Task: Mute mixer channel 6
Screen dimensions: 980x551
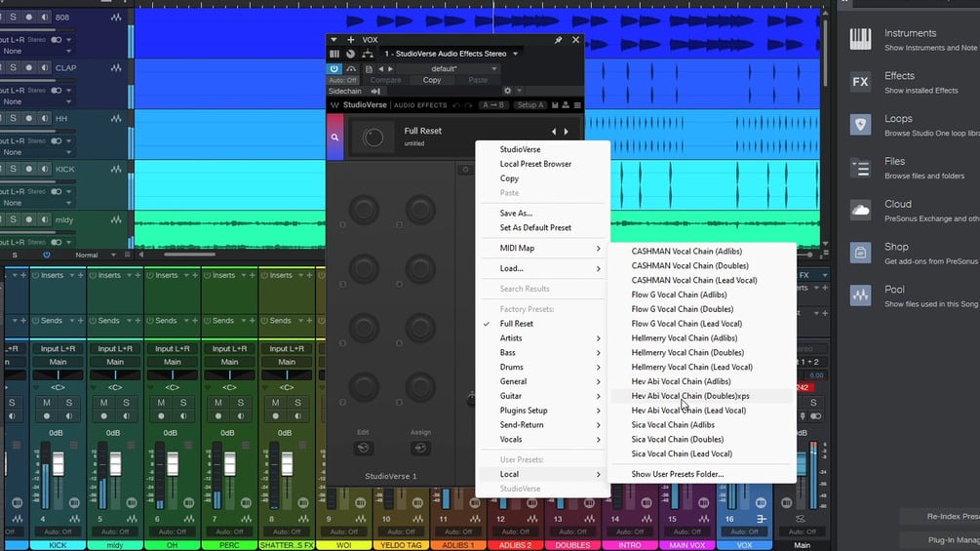Action: click(161, 403)
